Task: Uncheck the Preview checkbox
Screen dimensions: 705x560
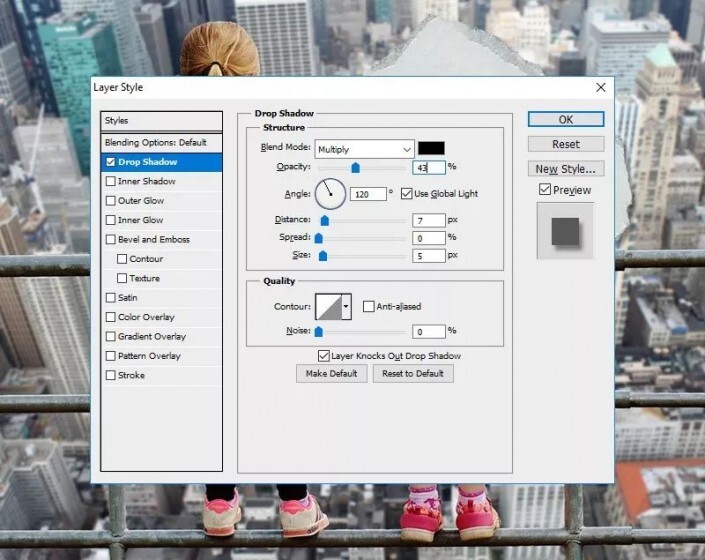Action: [x=545, y=190]
